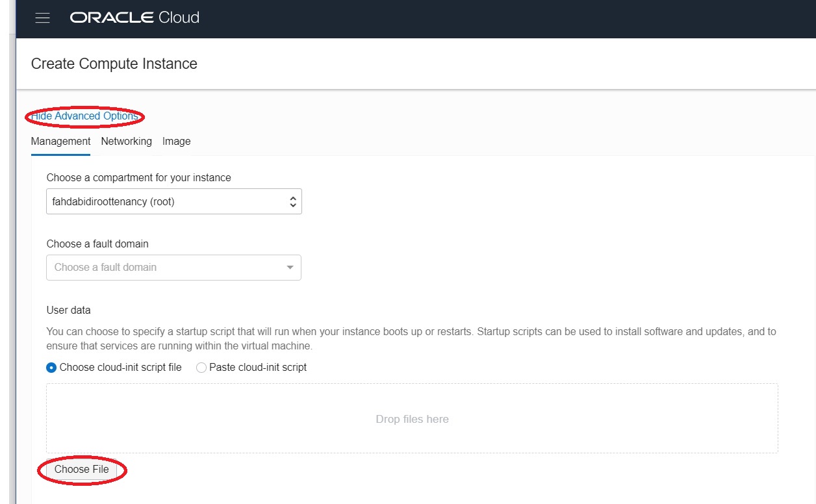
Task: Click the Drop files here zone
Action: (x=412, y=419)
